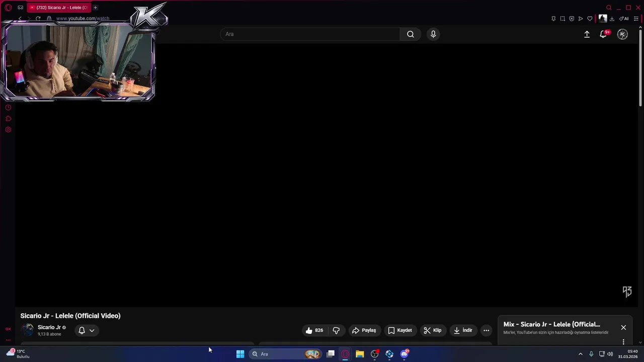The width and height of the screenshot is (644, 362).
Task: Click the site lock security icon
Action: (49, 19)
